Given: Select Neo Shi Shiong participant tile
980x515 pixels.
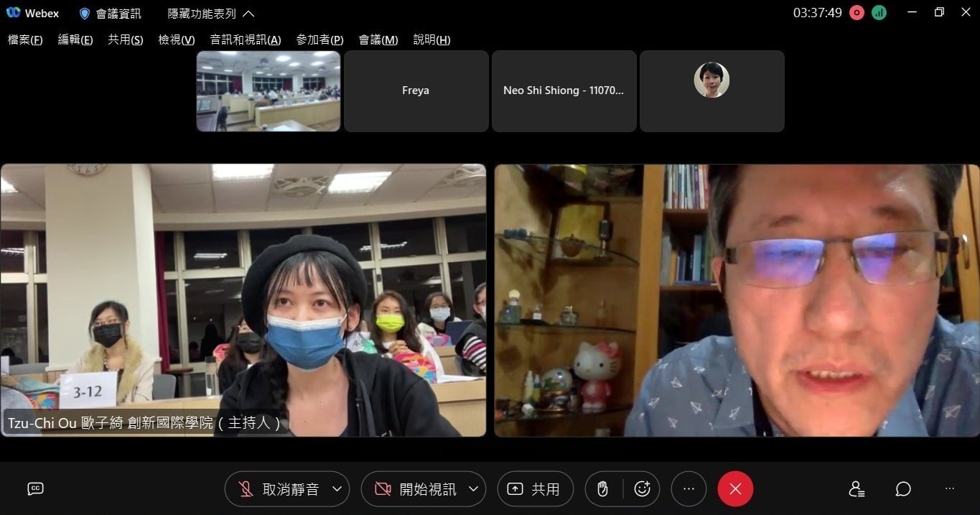Looking at the screenshot, I should coord(564,91).
